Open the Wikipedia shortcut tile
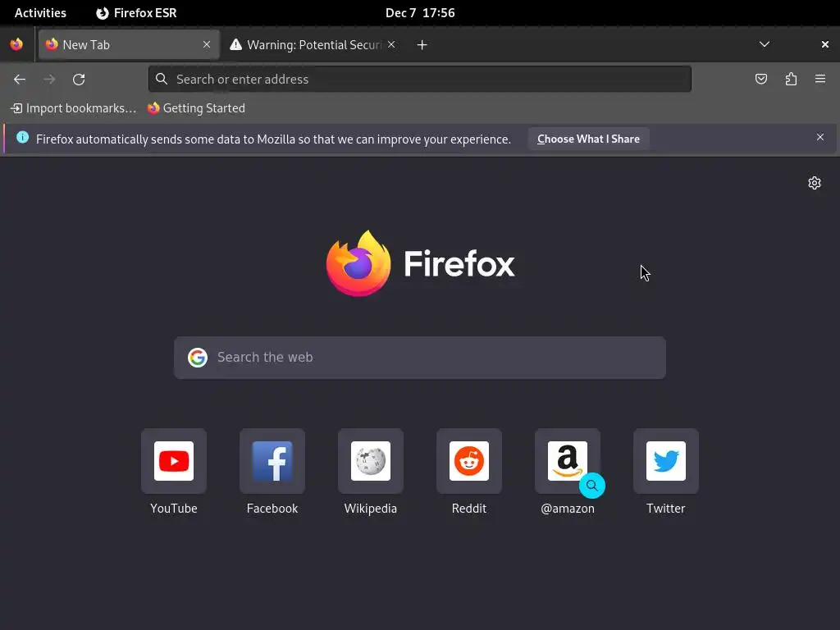This screenshot has height=630, width=840. (x=371, y=461)
